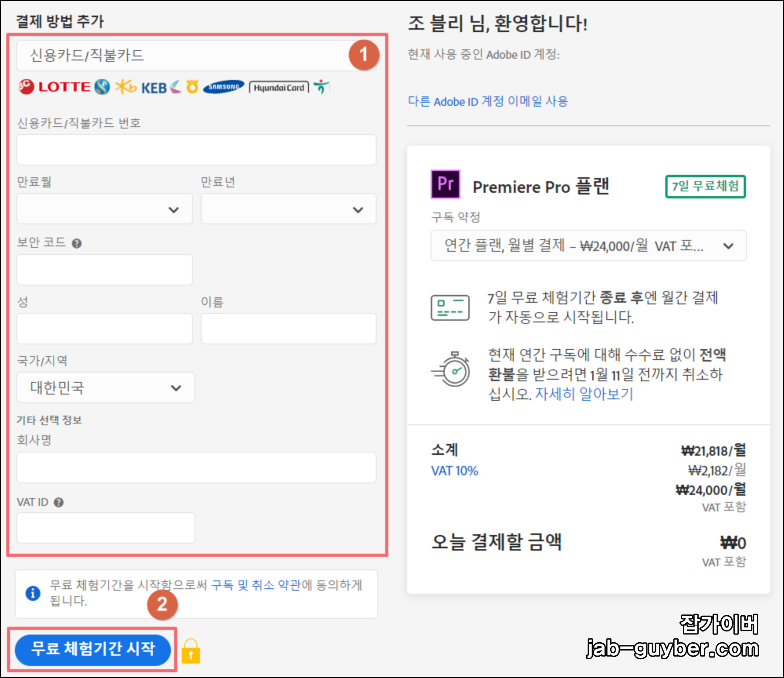784x678 pixels.
Task: Click the Premiere Pro app icon
Action: 445,184
